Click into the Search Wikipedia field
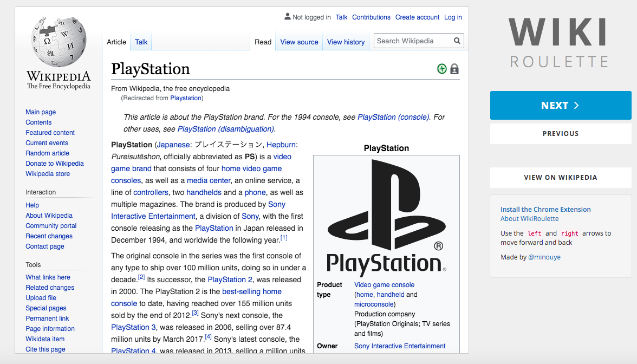This screenshot has width=637, height=364. coord(412,41)
